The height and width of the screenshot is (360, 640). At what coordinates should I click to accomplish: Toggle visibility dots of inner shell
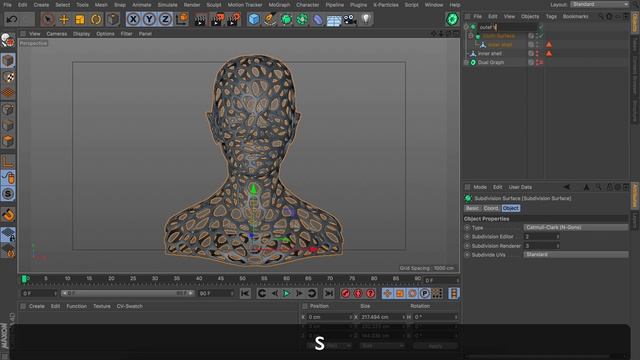click(537, 53)
